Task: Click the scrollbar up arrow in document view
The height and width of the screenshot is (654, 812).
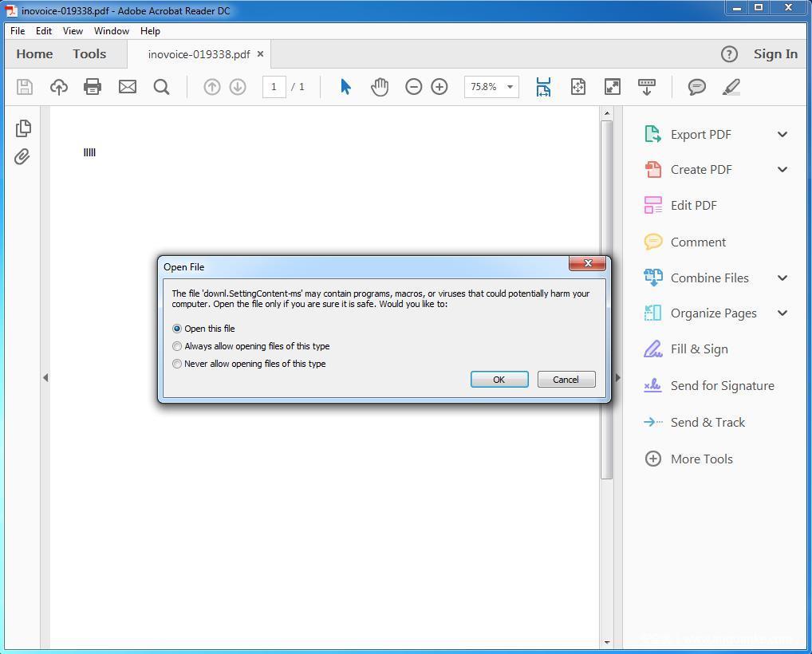Action: click(x=607, y=113)
